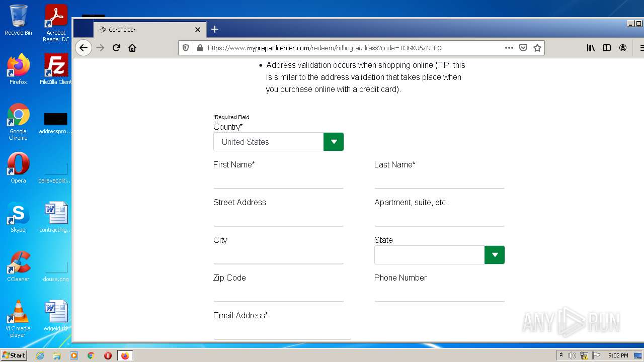644x362 pixels.
Task: Select the Google Chrome desktop icon
Action: pos(18,122)
